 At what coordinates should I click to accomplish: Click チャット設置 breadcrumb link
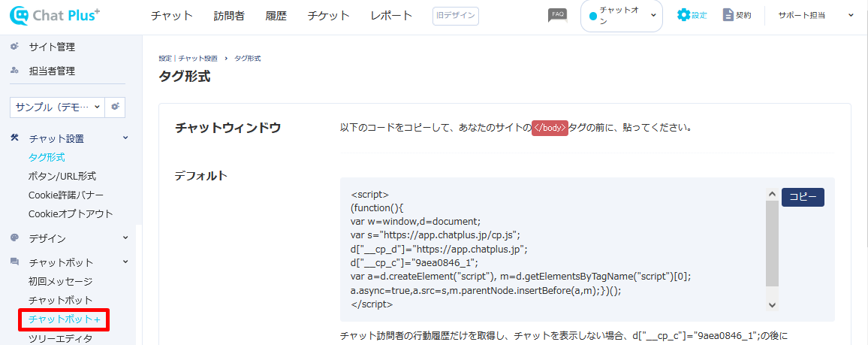click(x=197, y=58)
